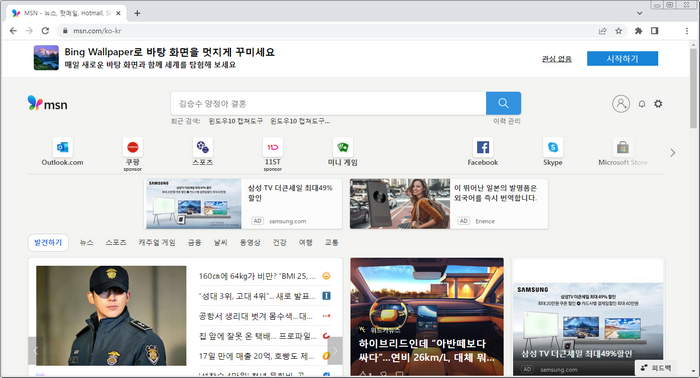
Task: Click the msn logo
Action: pos(47,103)
